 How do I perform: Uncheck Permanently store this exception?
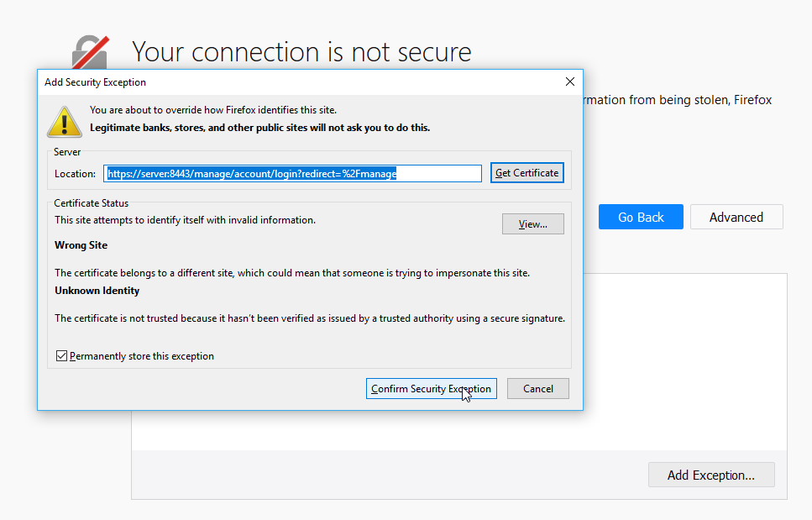pos(62,356)
